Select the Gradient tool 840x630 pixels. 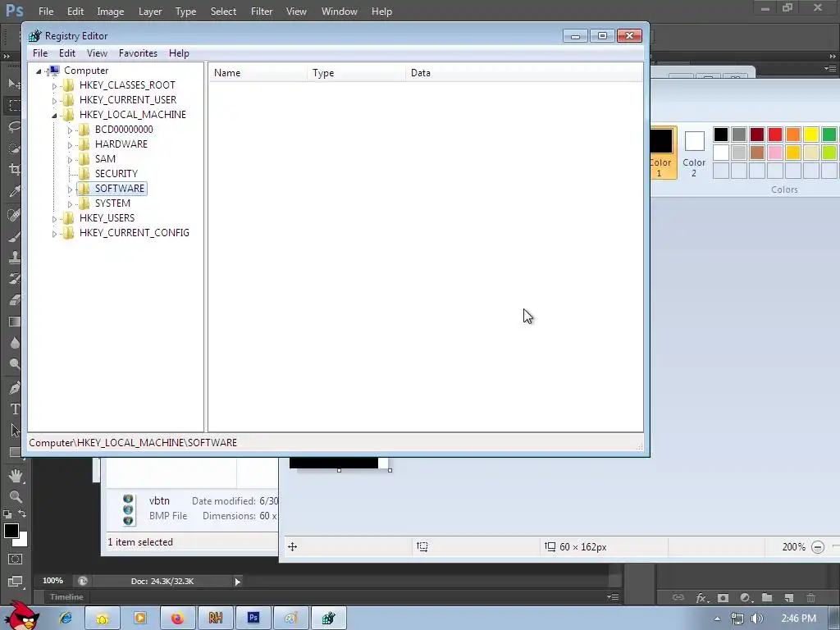(14, 322)
